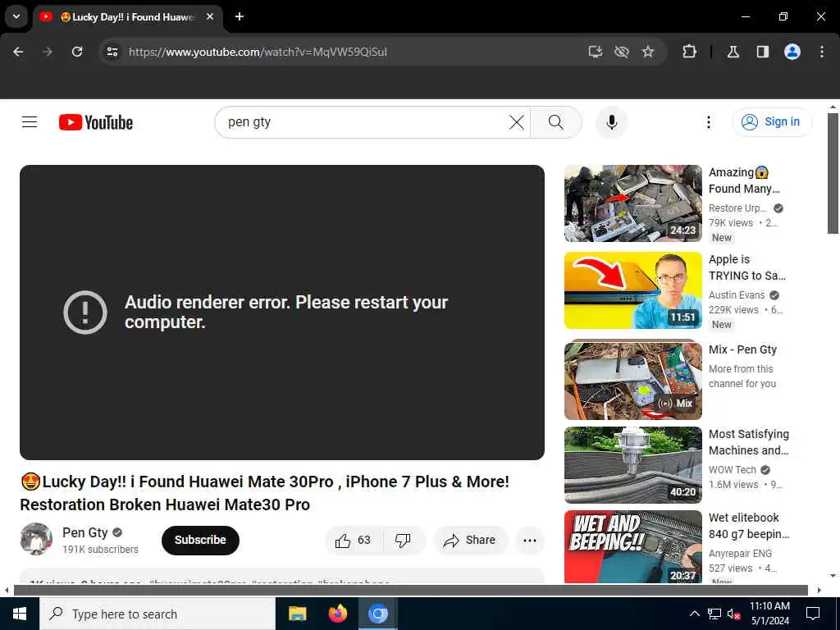Click 'Mix - Pen Gty' title
Viewport: 840px width, 630px height.
(x=742, y=349)
